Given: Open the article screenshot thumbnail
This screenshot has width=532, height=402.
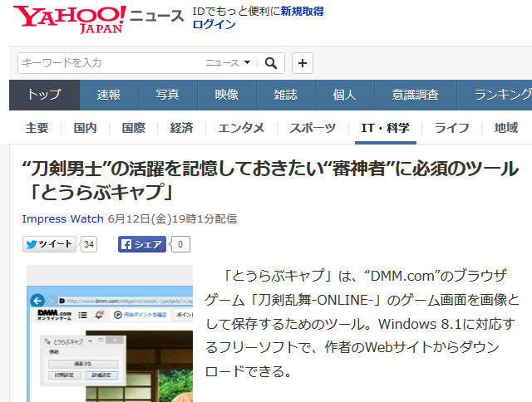Looking at the screenshot, I should click(x=110, y=334).
